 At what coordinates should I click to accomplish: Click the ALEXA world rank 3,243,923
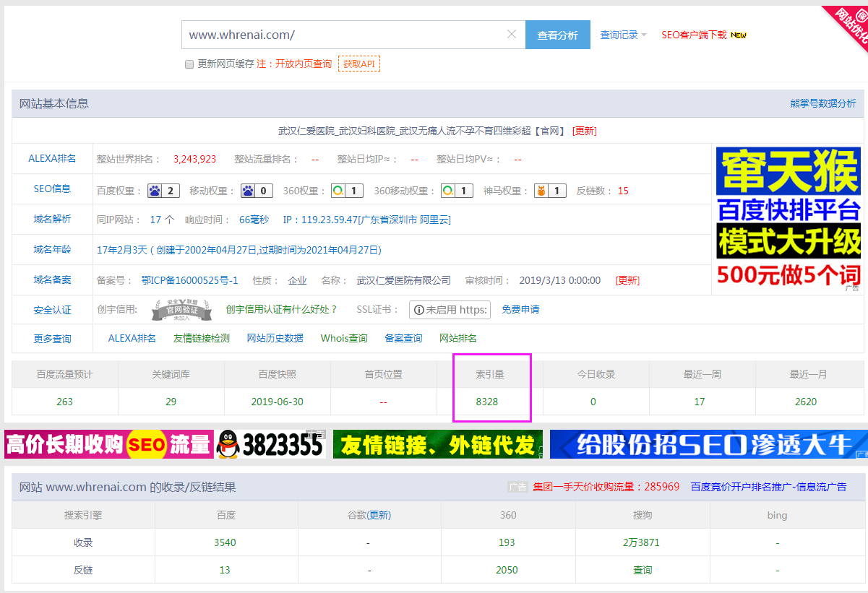pos(194,159)
